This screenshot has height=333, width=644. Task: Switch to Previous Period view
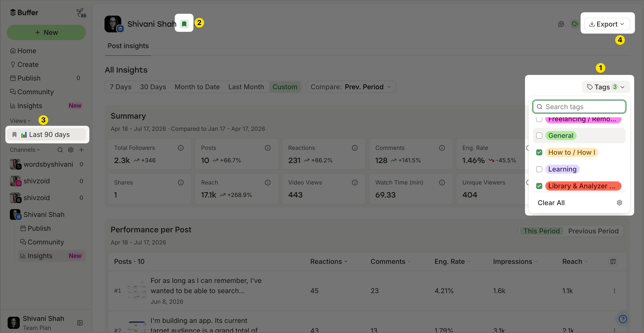593,231
